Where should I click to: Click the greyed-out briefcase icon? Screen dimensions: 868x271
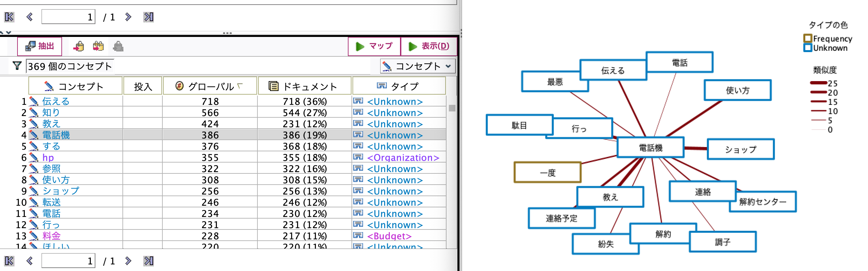(118, 46)
